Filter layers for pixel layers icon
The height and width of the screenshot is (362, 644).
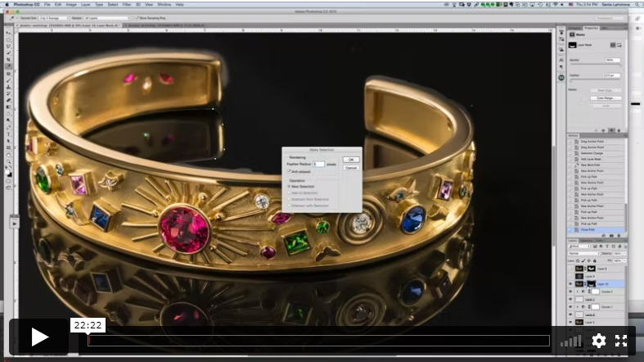coord(595,247)
